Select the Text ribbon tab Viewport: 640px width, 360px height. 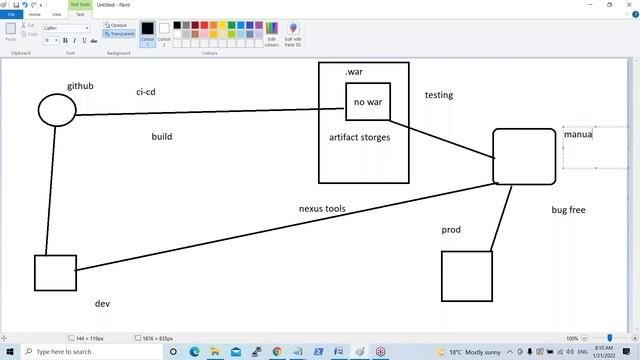point(80,14)
